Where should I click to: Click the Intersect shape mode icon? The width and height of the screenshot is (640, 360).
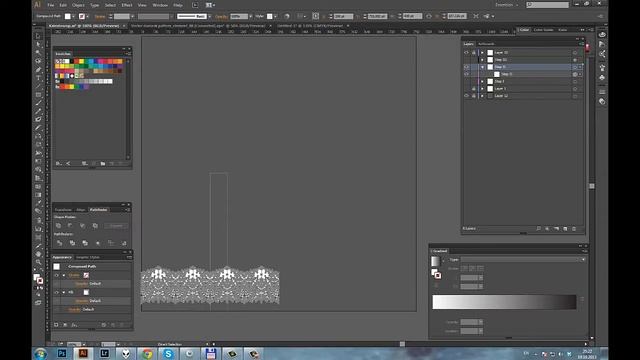coord(82,226)
